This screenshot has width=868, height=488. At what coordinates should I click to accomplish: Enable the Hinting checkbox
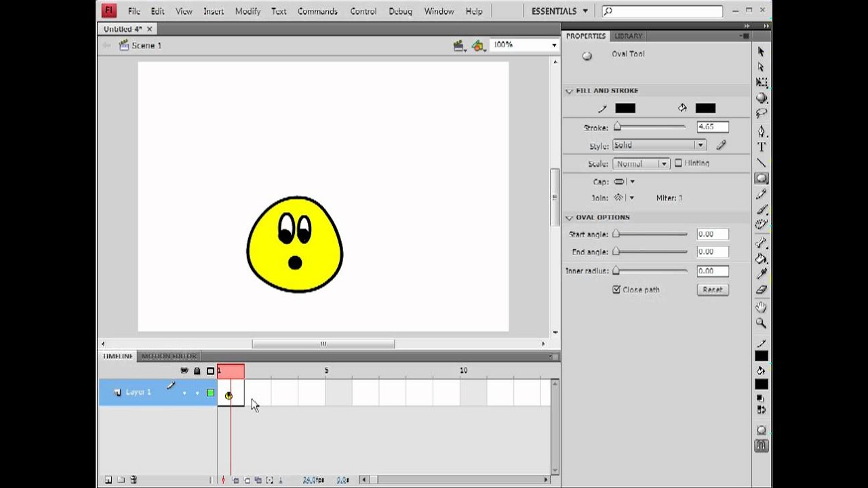pos(678,163)
